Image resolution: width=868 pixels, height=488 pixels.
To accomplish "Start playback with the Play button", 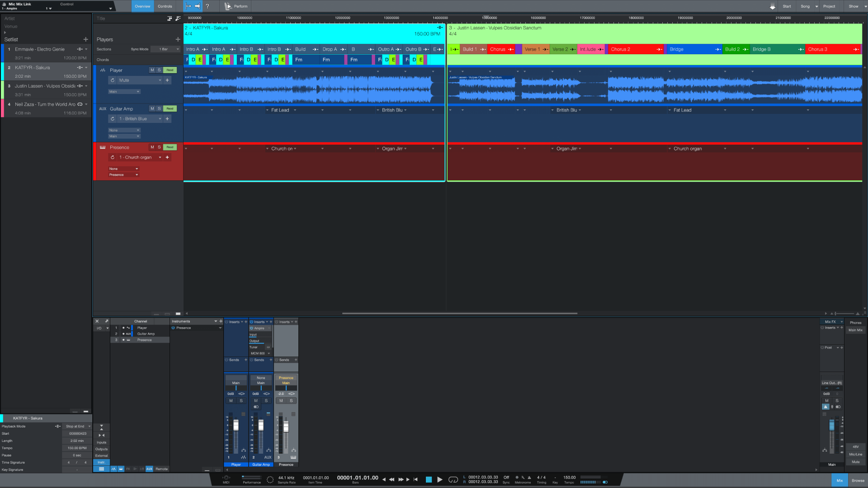I will coord(440,479).
